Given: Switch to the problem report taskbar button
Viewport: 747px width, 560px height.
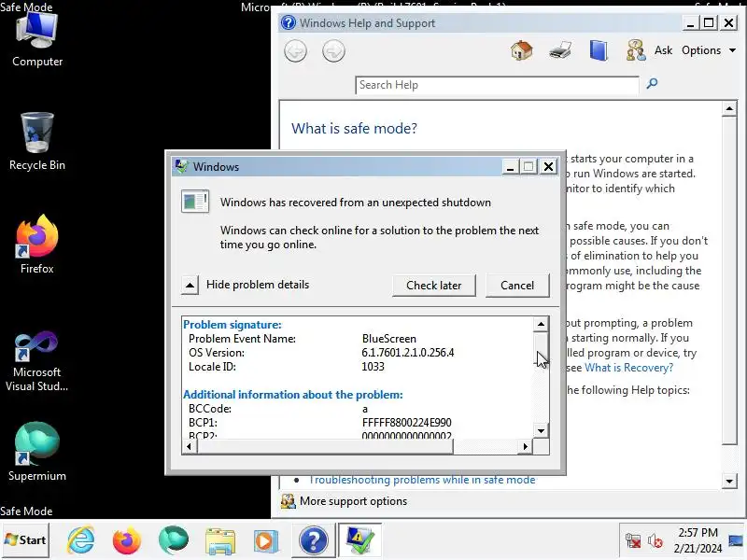Looking at the screenshot, I should click(360, 540).
